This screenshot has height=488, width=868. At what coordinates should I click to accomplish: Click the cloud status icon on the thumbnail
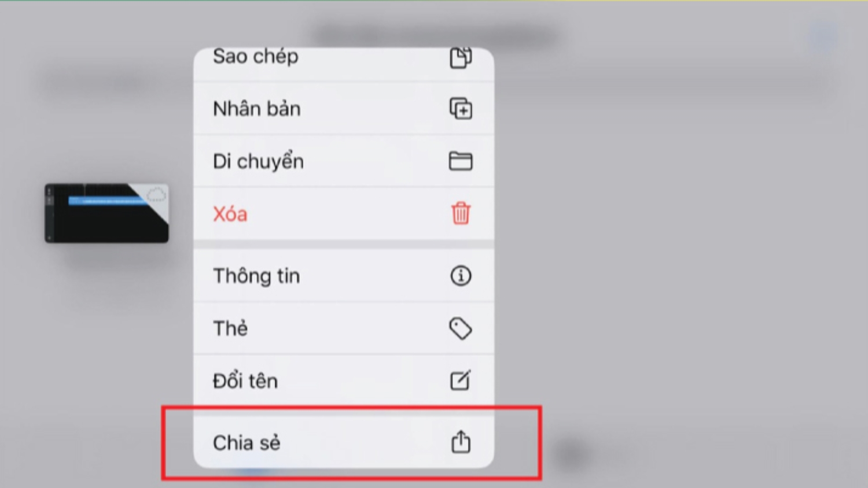tap(156, 195)
